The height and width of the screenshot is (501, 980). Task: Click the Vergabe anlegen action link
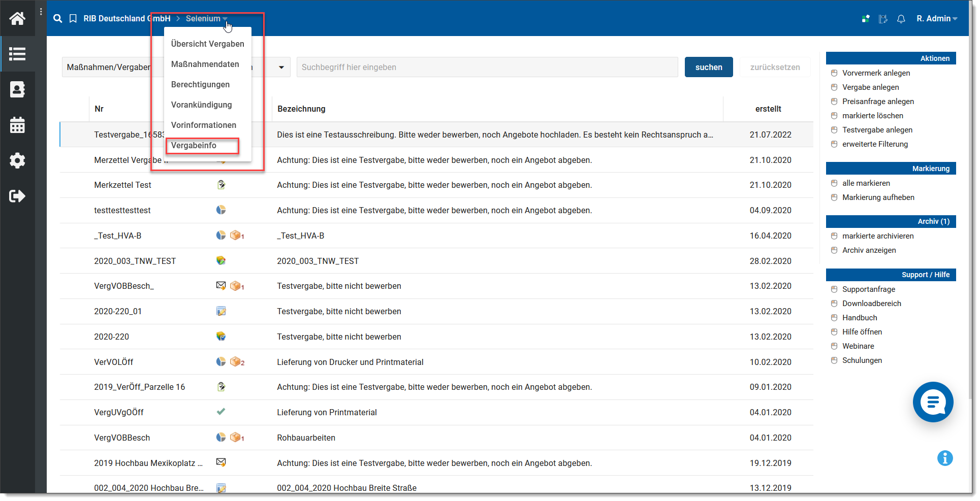tap(870, 87)
